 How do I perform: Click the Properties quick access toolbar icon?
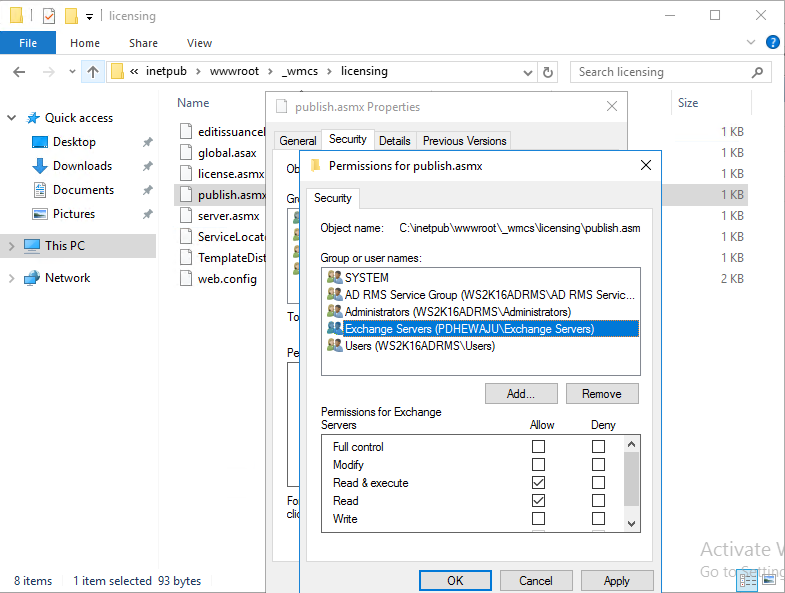point(49,16)
